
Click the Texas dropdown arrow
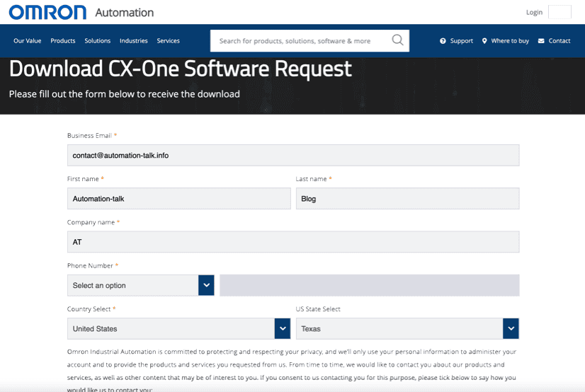(511, 328)
